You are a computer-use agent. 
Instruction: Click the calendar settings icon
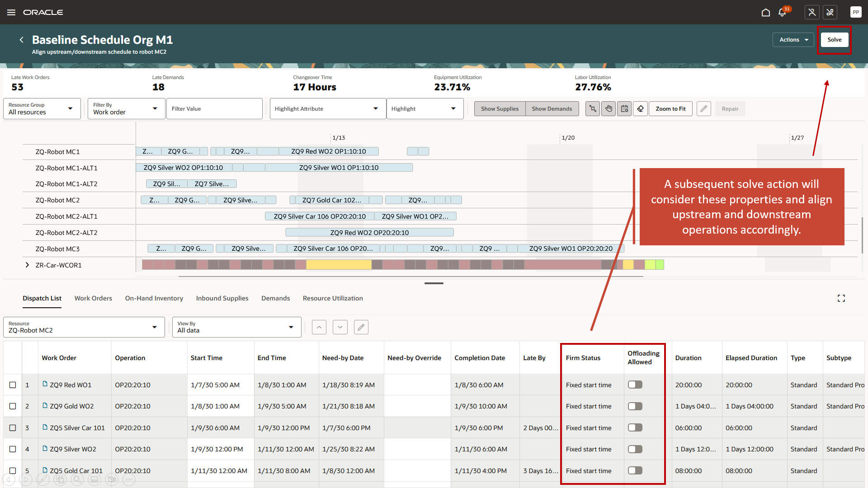tap(624, 109)
